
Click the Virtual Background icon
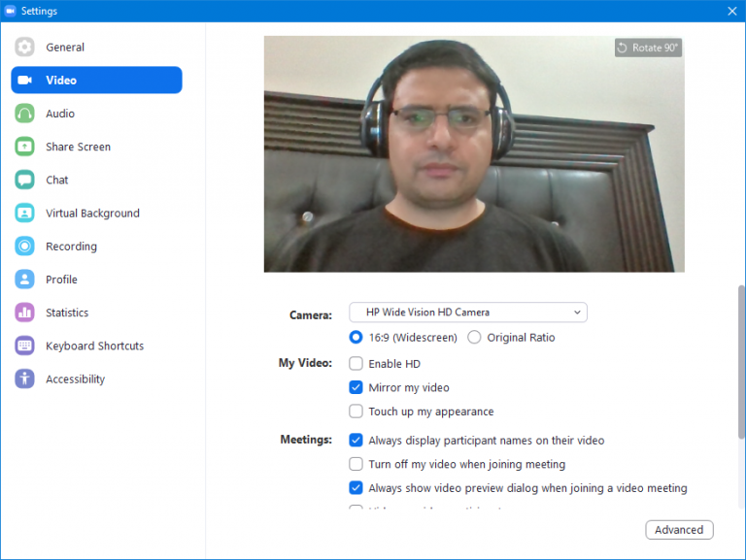pos(25,214)
